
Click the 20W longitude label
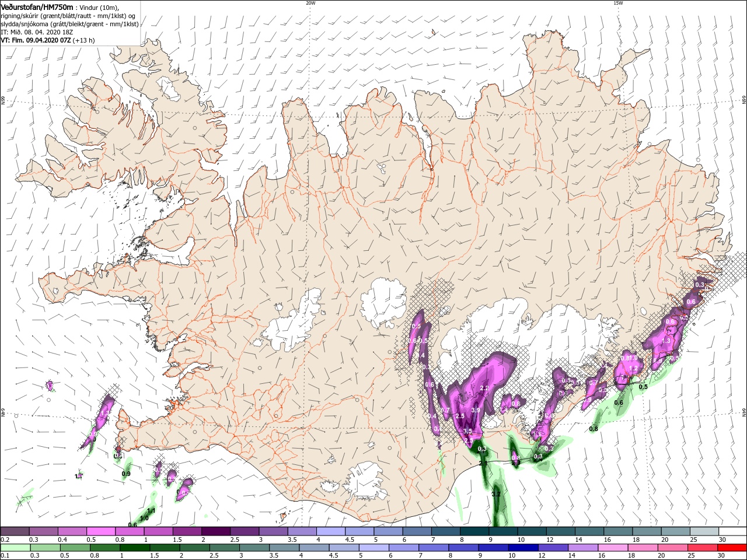[x=310, y=3]
